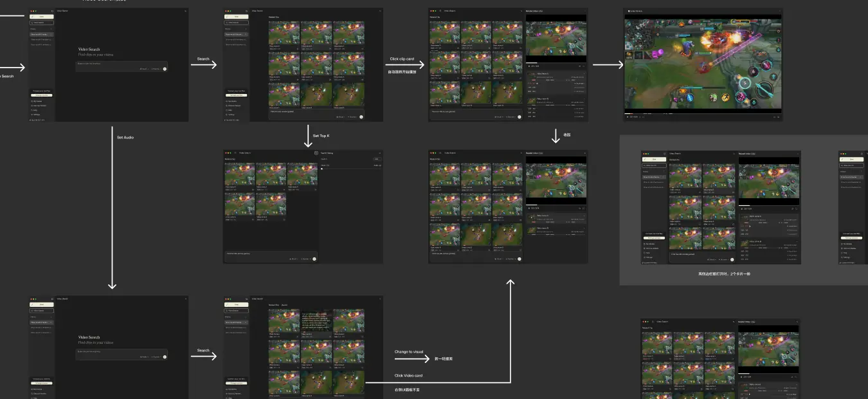Open Visual dropdown in top-middle mockup prompt
Viewport: 868px width, 399px height.
[x=340, y=116]
